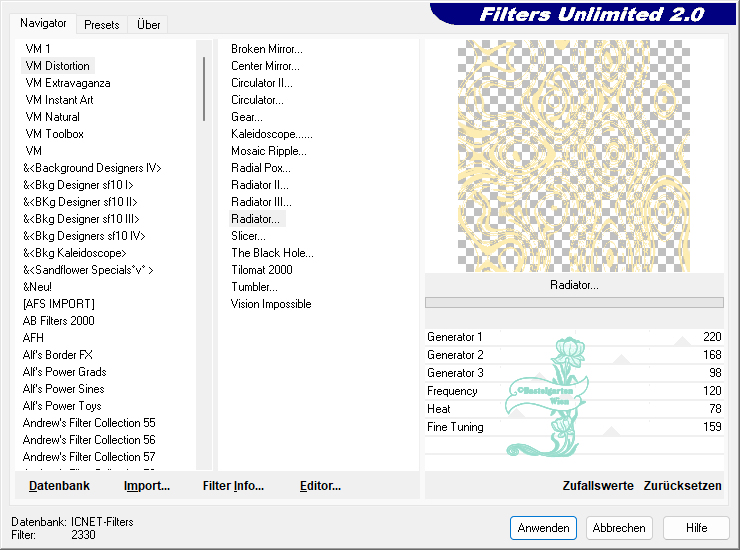Viewport: 740px width, 550px height.
Task: Choose Alf's Power Sines category
Action: (x=64, y=389)
